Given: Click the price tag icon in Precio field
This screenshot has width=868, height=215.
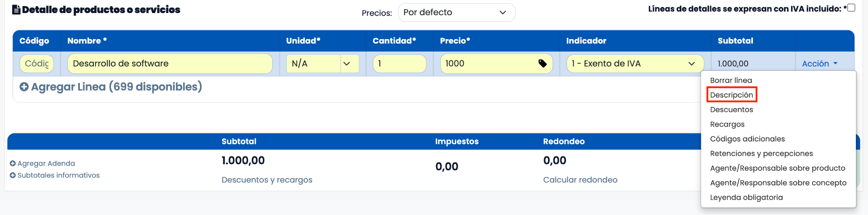Looking at the screenshot, I should tap(542, 63).
